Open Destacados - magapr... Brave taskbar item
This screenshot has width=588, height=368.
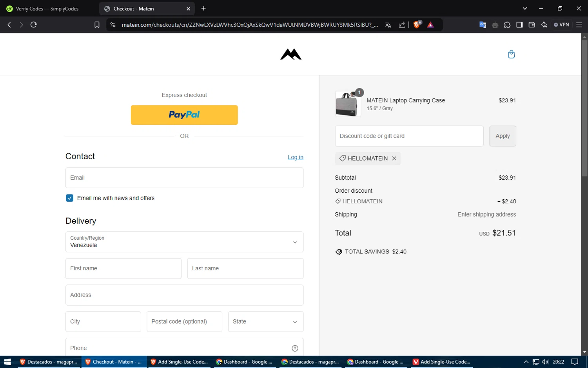(x=48, y=362)
